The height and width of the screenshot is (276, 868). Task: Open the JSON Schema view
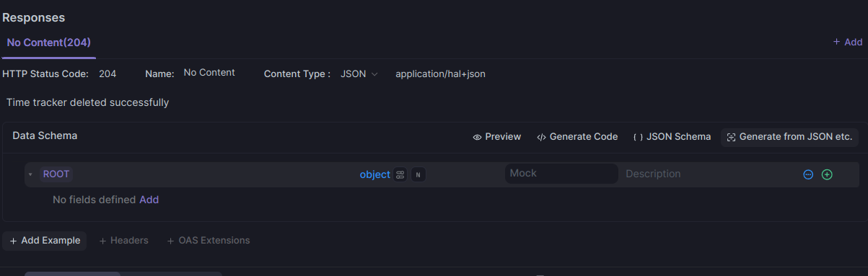click(x=672, y=137)
